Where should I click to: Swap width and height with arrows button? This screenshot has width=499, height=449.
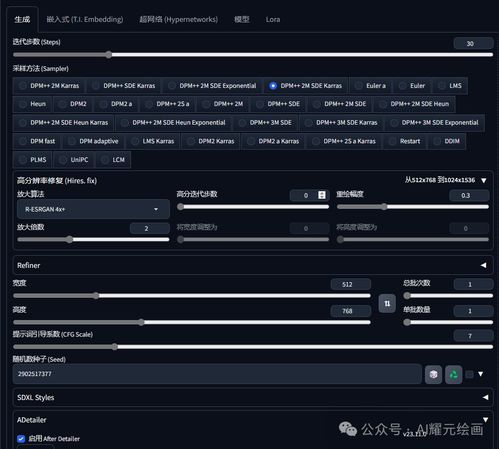[x=387, y=303]
